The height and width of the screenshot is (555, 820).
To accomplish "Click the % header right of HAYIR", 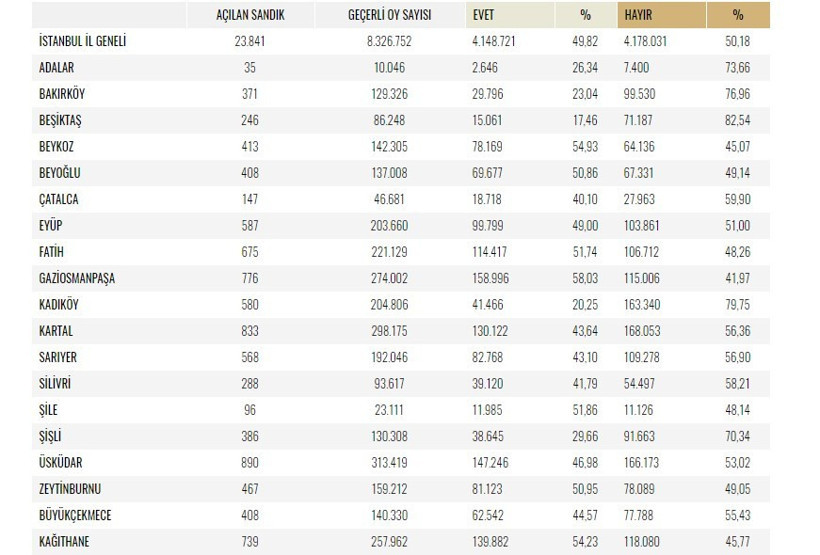I will click(x=737, y=15).
